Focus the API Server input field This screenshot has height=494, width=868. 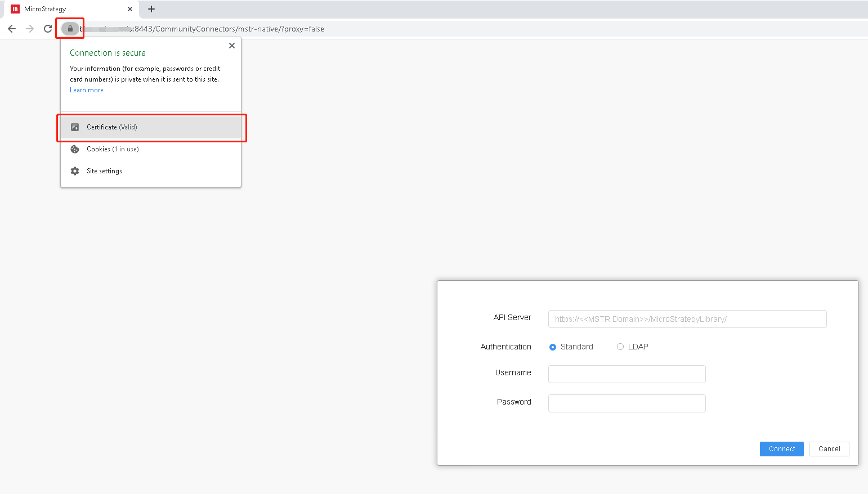(x=687, y=319)
